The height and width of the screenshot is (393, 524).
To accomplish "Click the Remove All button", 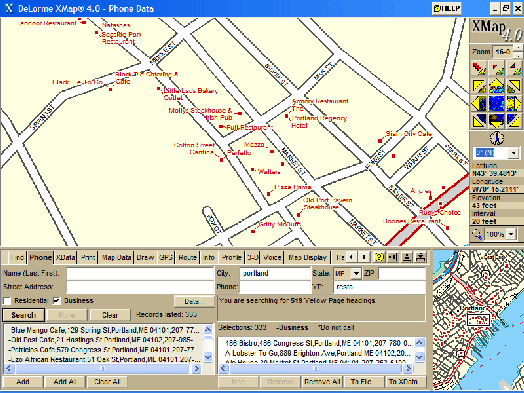I will (x=322, y=381).
